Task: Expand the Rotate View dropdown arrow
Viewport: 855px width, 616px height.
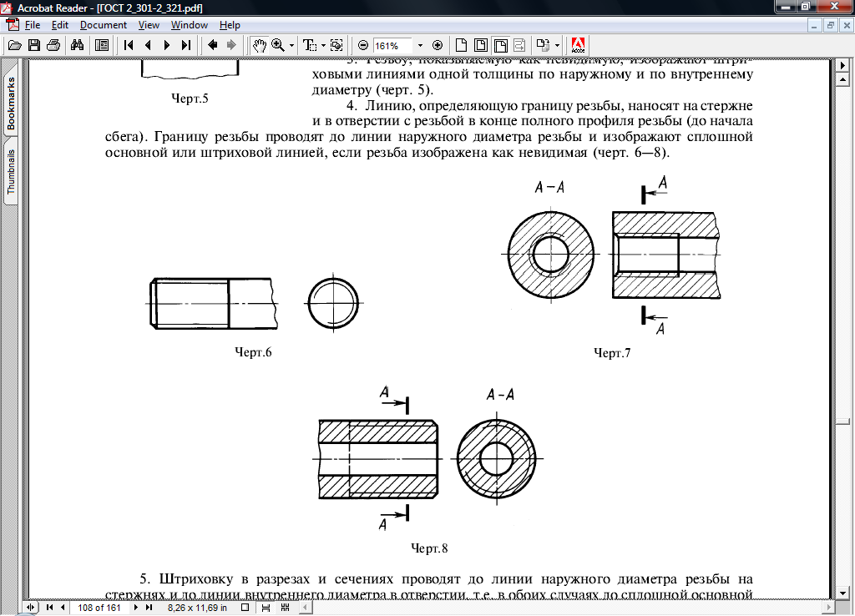Action: click(557, 45)
